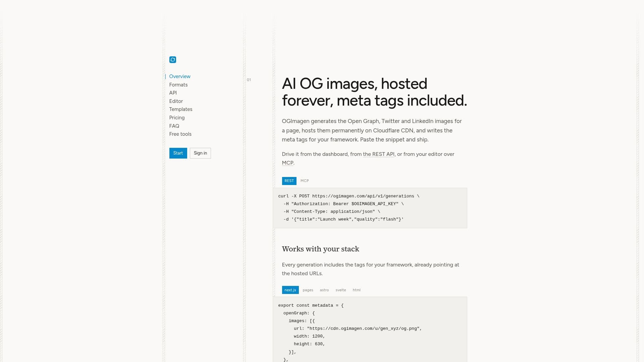
Task: Click the section number 01 marker
Action: pyautogui.click(x=249, y=80)
